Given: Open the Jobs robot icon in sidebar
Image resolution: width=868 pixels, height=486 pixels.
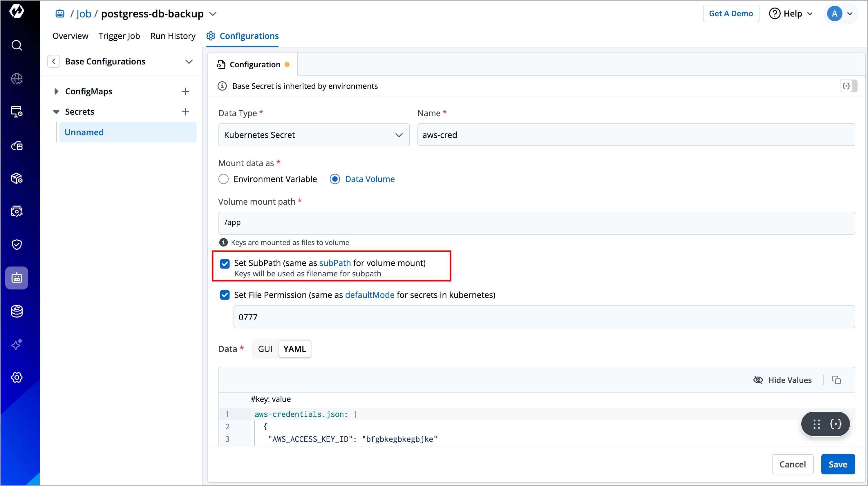Looking at the screenshot, I should (17, 278).
